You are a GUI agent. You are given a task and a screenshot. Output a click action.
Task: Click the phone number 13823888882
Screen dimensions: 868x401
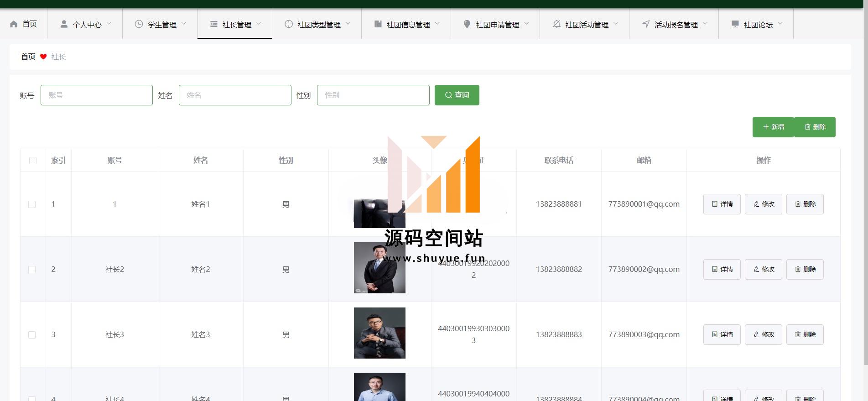(559, 269)
